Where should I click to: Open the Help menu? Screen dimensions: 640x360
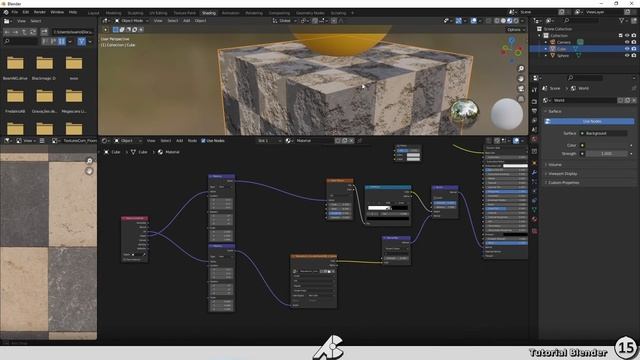[x=73, y=12]
